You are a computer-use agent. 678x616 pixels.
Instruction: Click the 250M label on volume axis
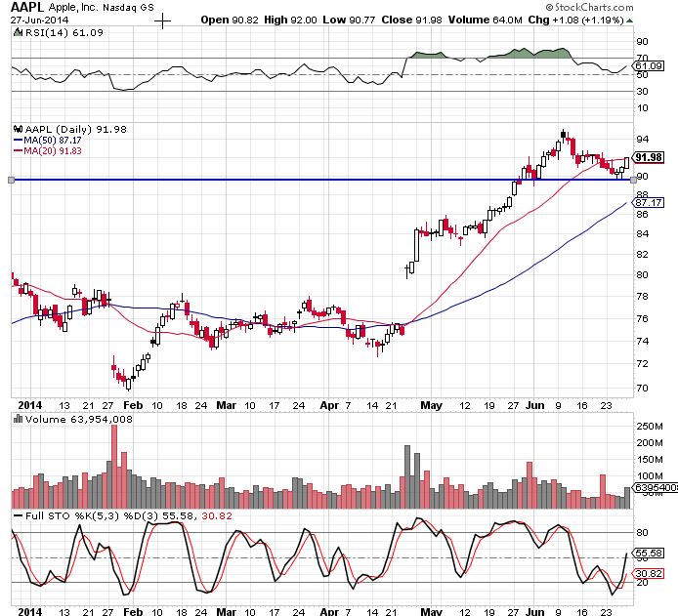(650, 427)
